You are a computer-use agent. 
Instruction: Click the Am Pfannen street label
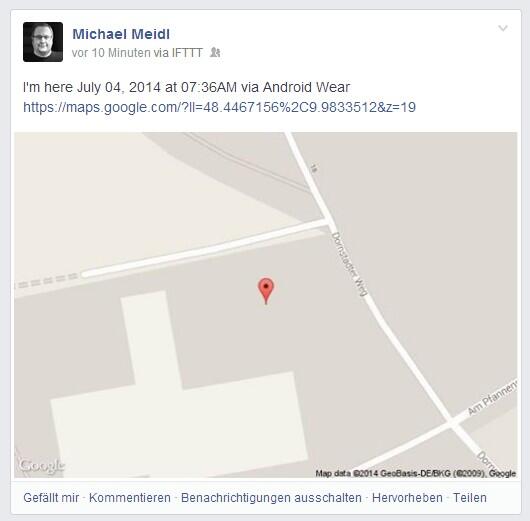point(492,398)
